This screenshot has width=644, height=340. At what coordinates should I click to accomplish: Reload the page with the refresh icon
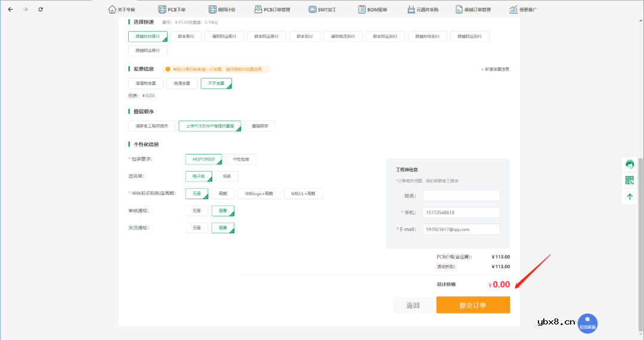click(41, 10)
